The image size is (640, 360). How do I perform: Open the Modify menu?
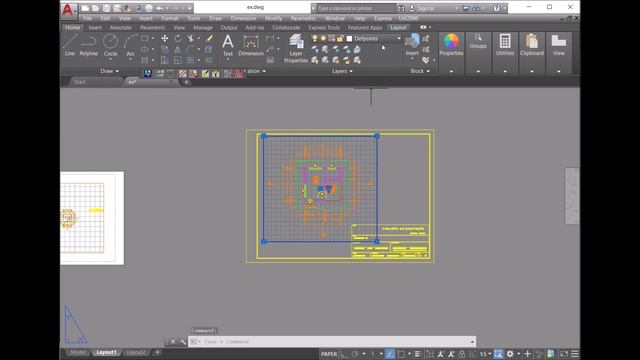pos(273,18)
